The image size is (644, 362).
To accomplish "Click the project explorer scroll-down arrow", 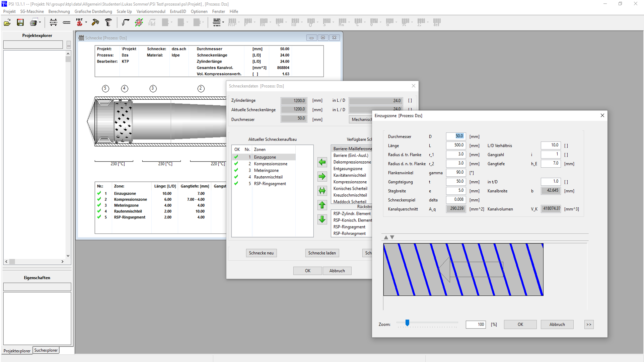I will click(x=68, y=256).
